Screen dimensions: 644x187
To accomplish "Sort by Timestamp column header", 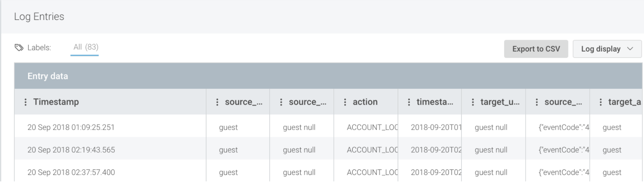I will [56, 102].
